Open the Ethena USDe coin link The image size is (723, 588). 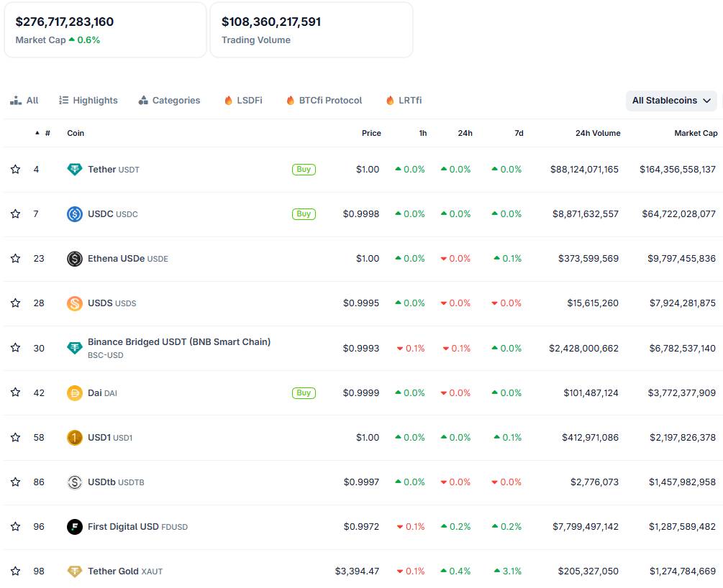coord(128,259)
